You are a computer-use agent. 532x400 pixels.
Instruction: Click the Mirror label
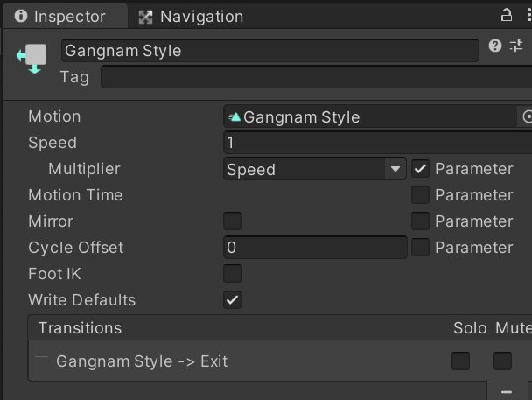click(x=51, y=221)
